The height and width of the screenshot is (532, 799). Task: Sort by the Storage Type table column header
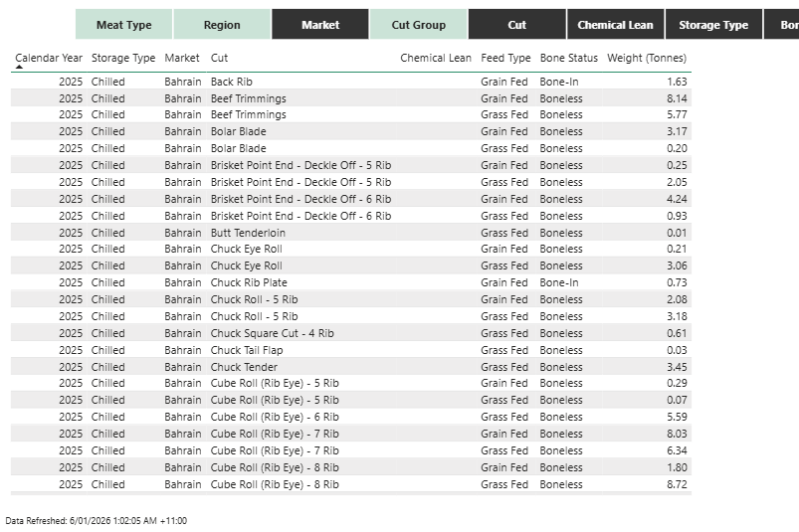click(x=123, y=58)
